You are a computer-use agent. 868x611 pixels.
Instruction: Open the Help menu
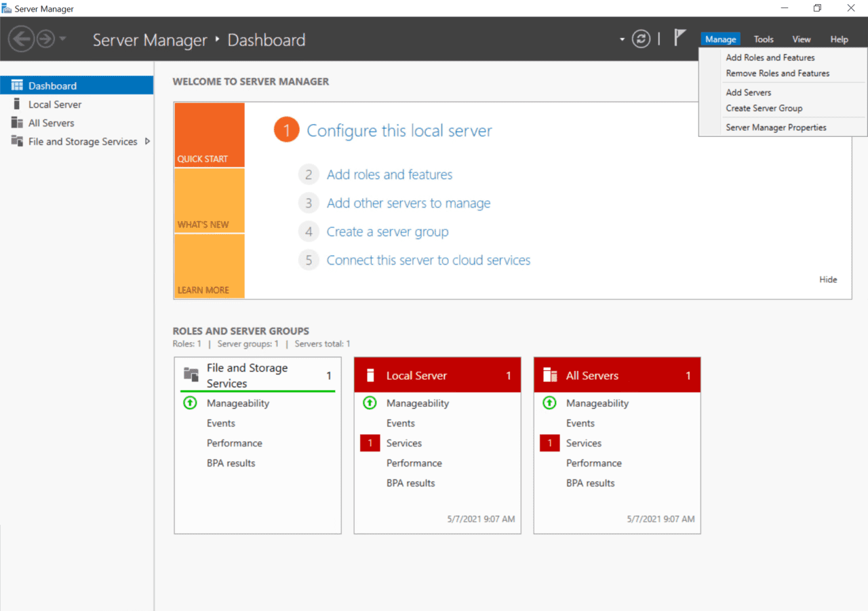(839, 39)
